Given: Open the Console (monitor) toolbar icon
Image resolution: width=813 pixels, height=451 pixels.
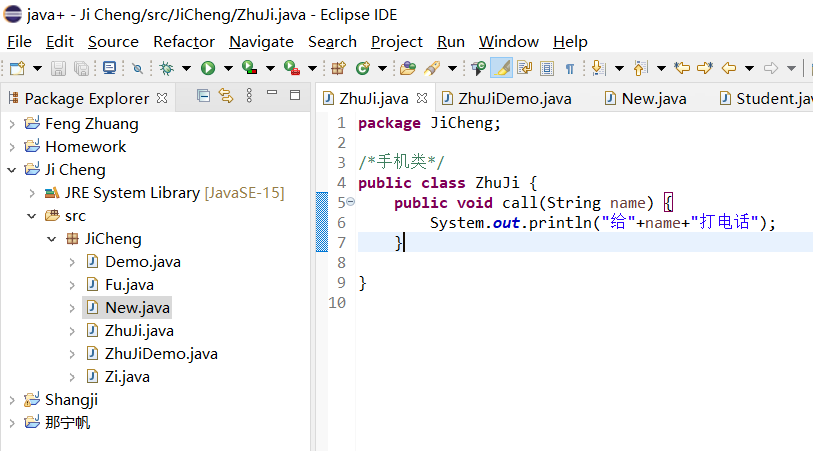Looking at the screenshot, I should [x=109, y=68].
